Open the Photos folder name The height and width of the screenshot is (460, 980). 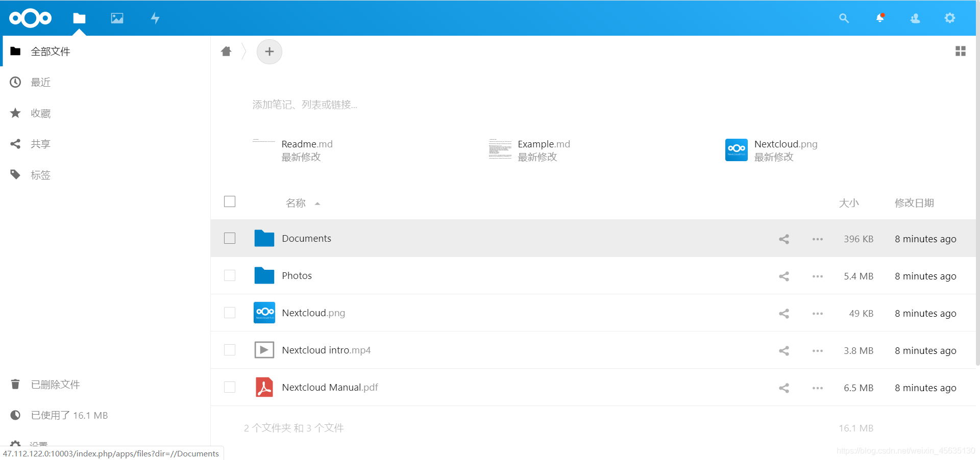[297, 276]
